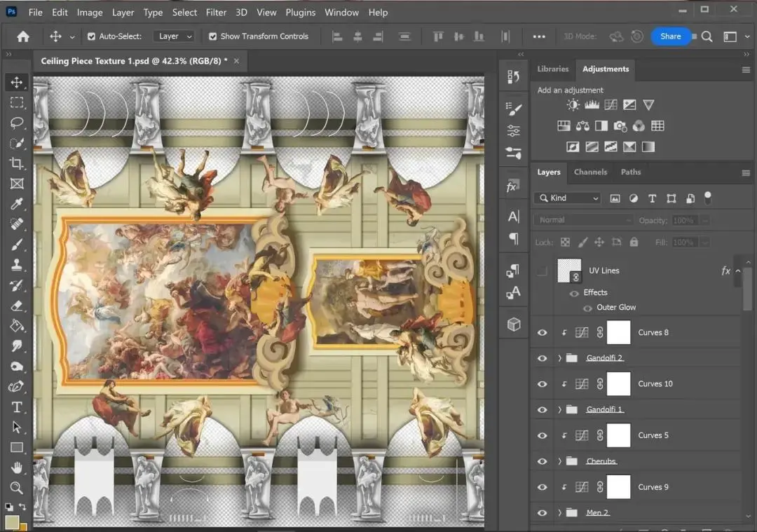Select the Eraser tool
This screenshot has width=757, height=532.
17,306
